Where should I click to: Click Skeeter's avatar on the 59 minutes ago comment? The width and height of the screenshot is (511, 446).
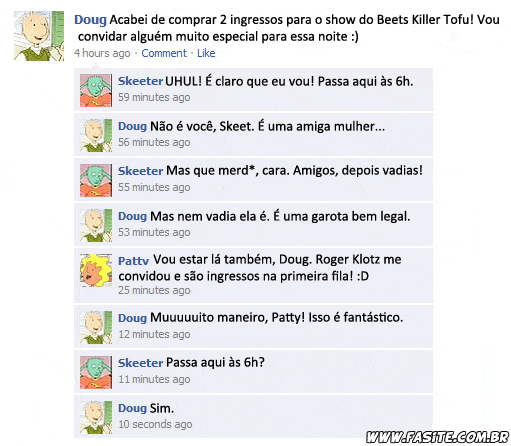[96, 90]
